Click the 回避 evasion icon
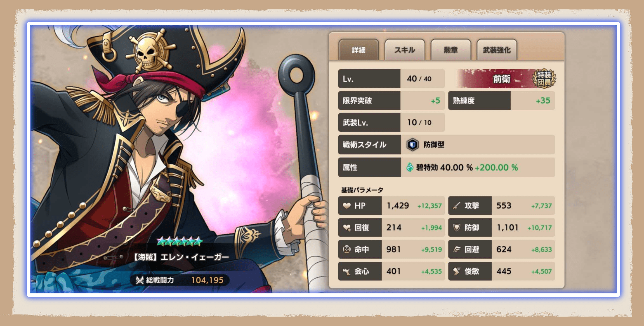This screenshot has height=326, width=644. 457,249
